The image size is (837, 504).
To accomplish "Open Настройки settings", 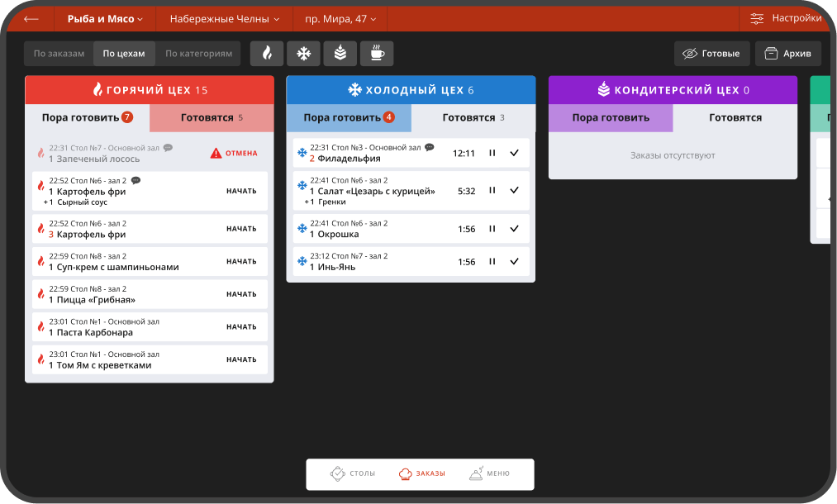I will 786,18.
